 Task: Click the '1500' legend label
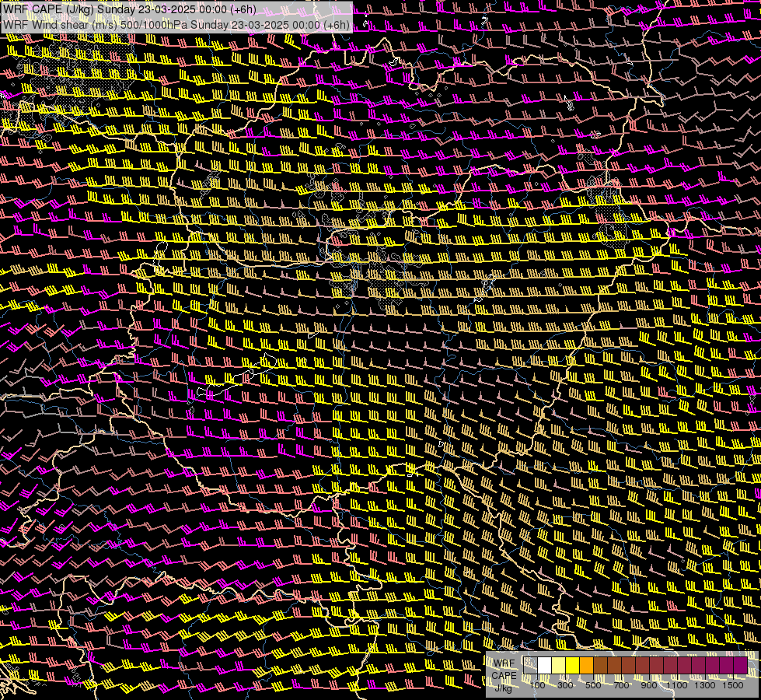(x=733, y=685)
